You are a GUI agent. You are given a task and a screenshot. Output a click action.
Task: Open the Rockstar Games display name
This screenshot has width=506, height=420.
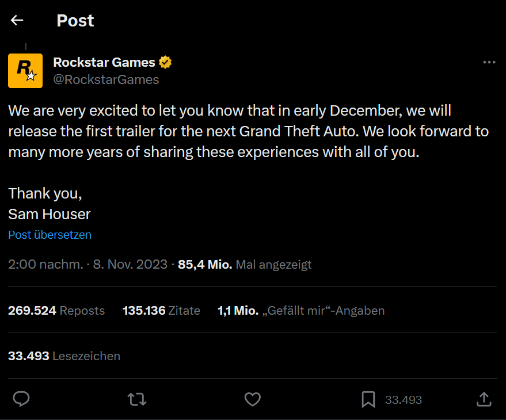coord(104,62)
